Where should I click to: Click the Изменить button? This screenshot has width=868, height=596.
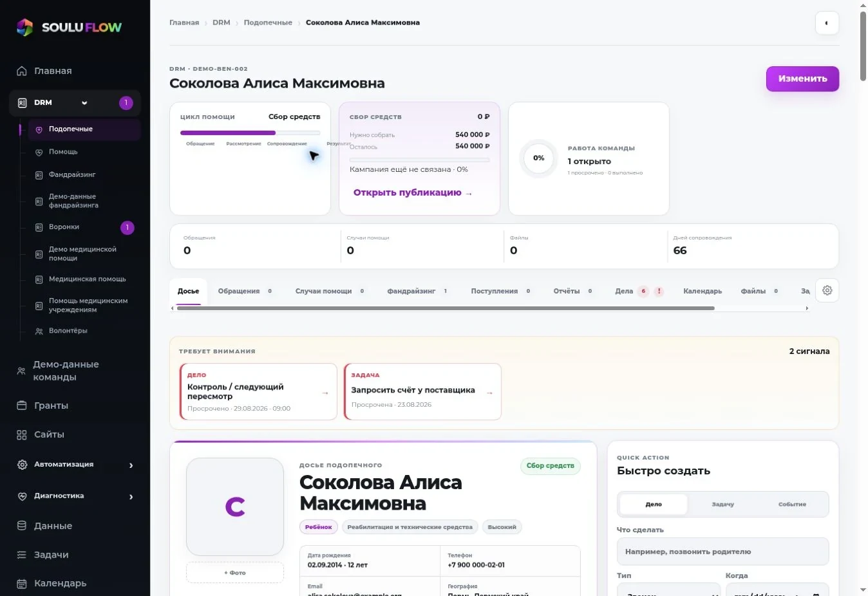click(x=802, y=79)
